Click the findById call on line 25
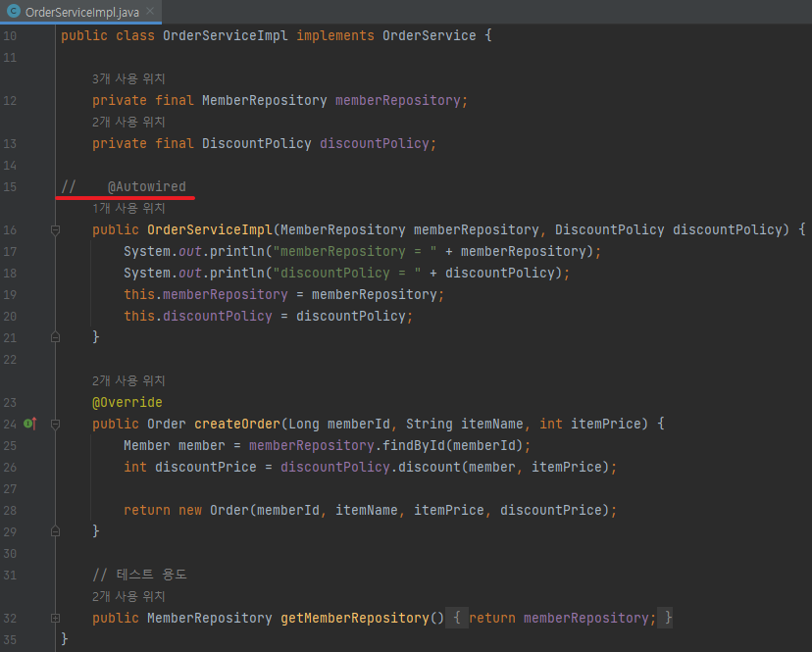This screenshot has height=652, width=812. coord(414,445)
